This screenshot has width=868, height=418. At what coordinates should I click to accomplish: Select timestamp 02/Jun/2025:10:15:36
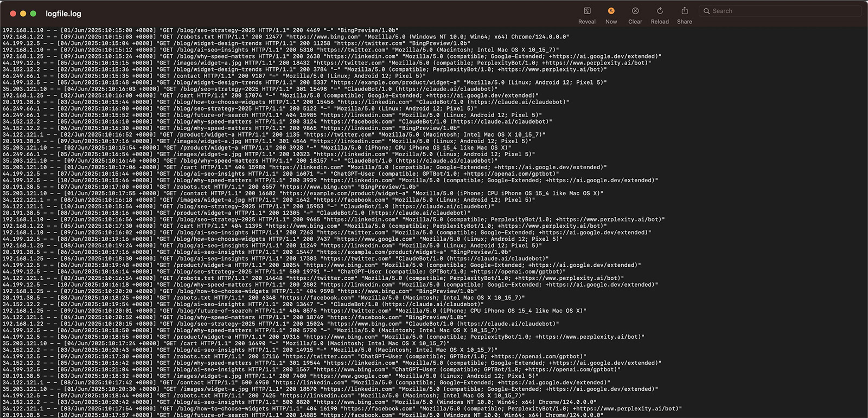tap(94, 69)
